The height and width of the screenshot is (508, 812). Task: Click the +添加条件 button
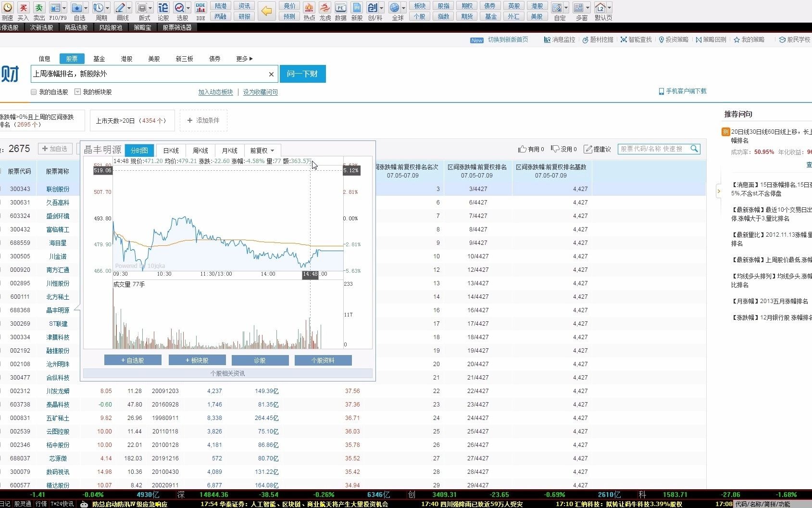pos(203,120)
